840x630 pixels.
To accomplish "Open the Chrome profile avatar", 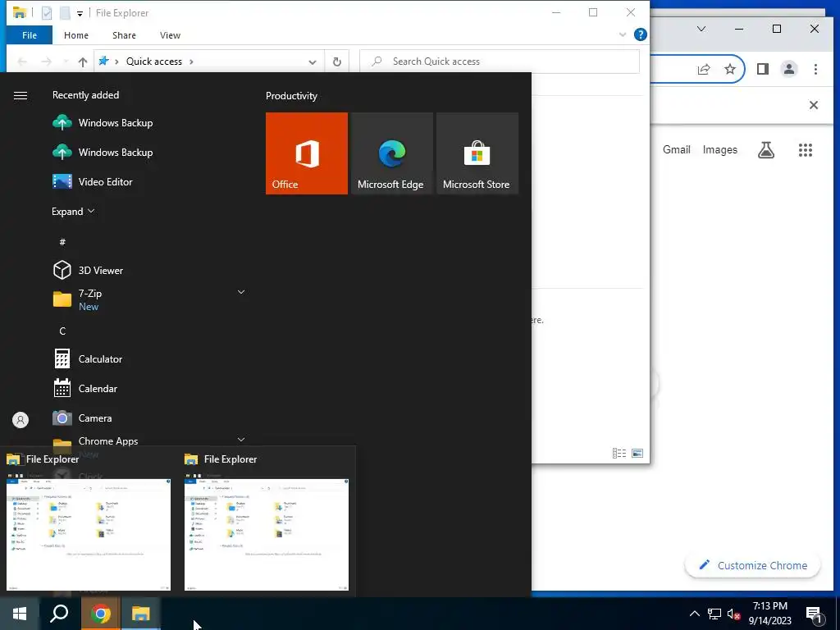I will [x=788, y=69].
